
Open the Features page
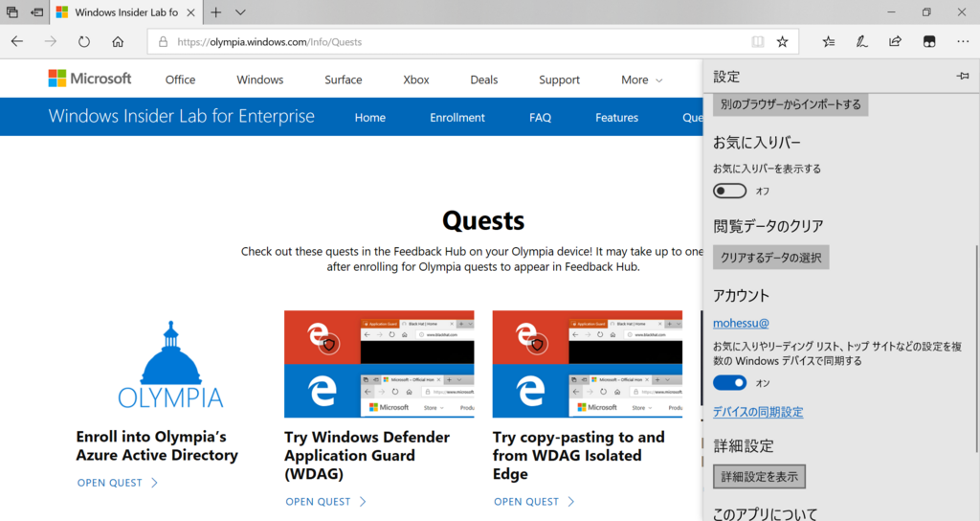[617, 118]
